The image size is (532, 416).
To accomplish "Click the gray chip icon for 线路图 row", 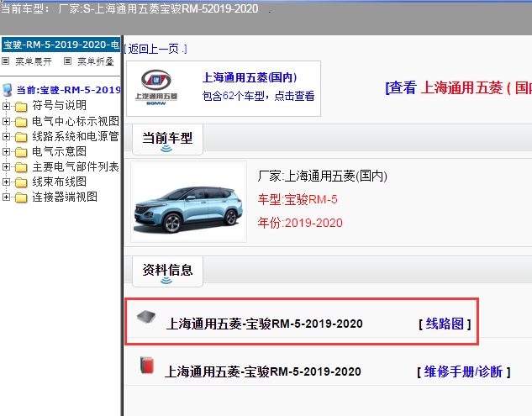I will point(146,317).
